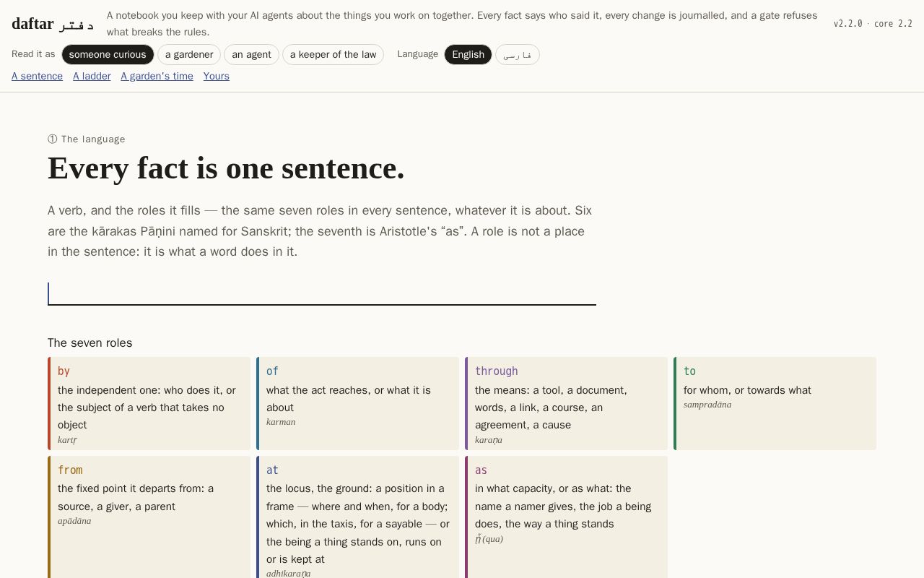Switch language to فارسی
The height and width of the screenshot is (578, 924).
[x=518, y=55]
